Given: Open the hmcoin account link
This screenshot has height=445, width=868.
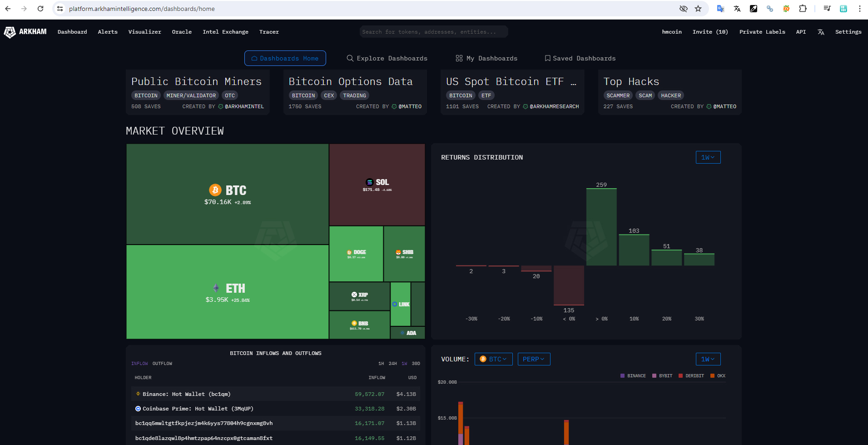Looking at the screenshot, I should click(672, 32).
